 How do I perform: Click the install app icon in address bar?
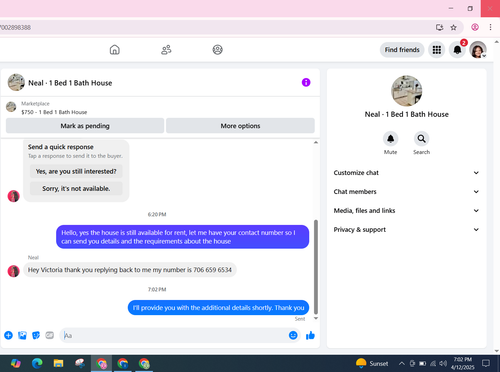(x=439, y=27)
